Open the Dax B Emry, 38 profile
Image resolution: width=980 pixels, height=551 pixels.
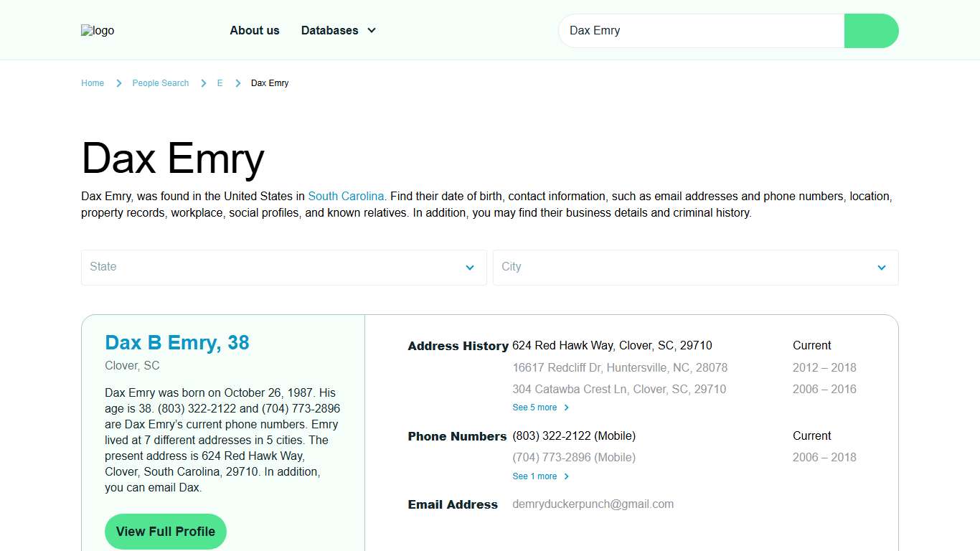pyautogui.click(x=176, y=342)
